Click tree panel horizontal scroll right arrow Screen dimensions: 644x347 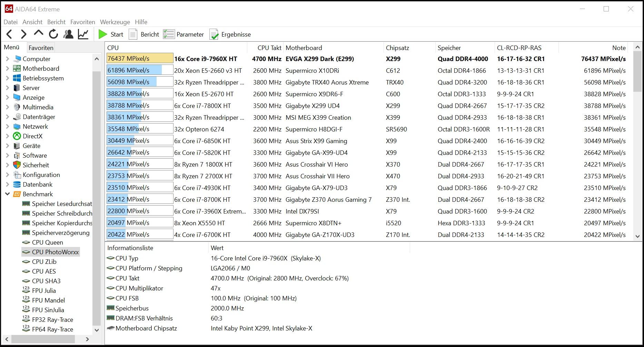click(x=87, y=339)
